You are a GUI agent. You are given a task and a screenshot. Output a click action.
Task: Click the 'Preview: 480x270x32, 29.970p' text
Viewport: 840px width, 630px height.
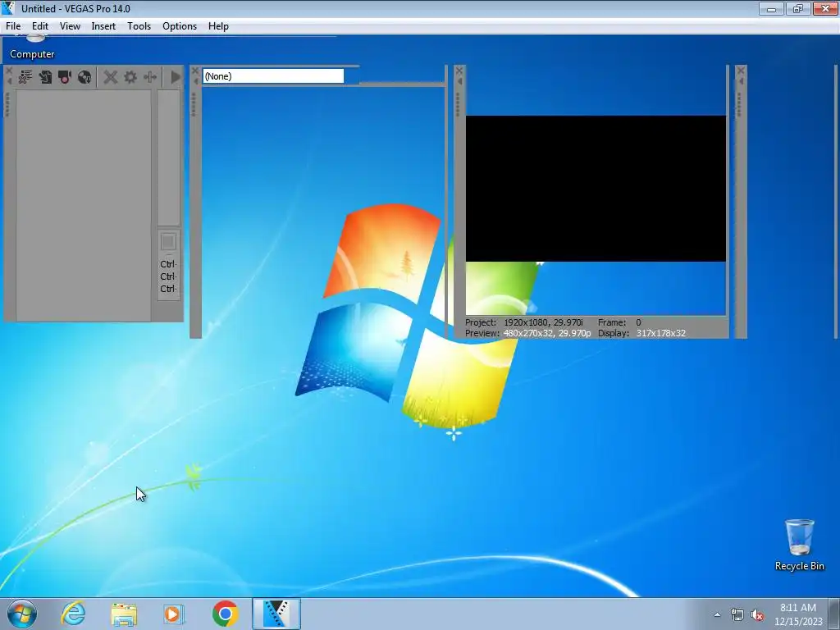(527, 333)
